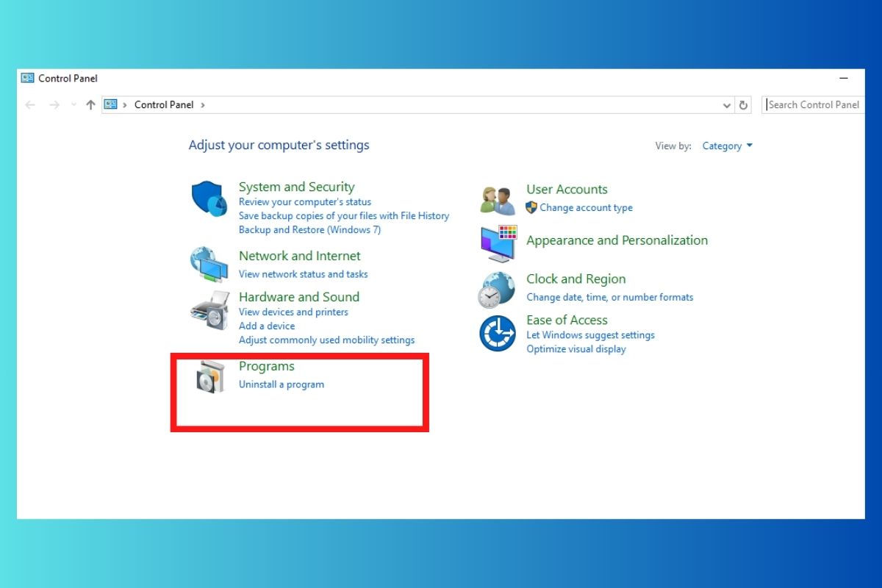Image resolution: width=882 pixels, height=588 pixels.
Task: Click Optimize visual display
Action: pos(576,349)
